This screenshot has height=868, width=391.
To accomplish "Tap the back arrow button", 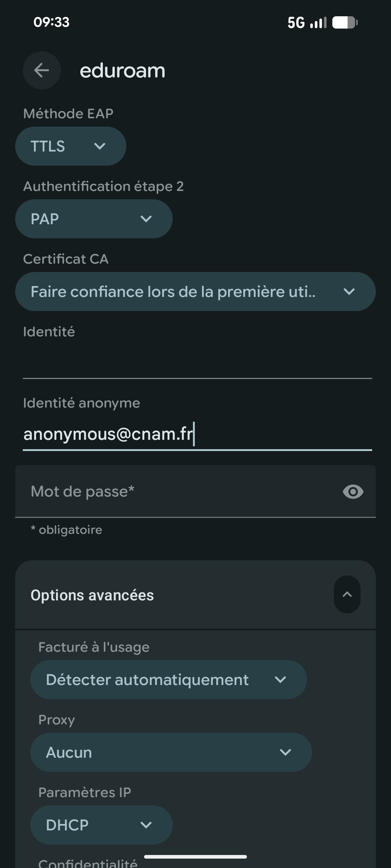I will tap(42, 71).
